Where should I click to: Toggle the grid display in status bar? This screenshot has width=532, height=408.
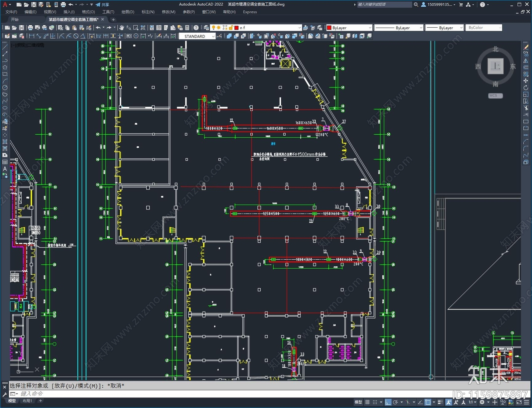[367, 402]
